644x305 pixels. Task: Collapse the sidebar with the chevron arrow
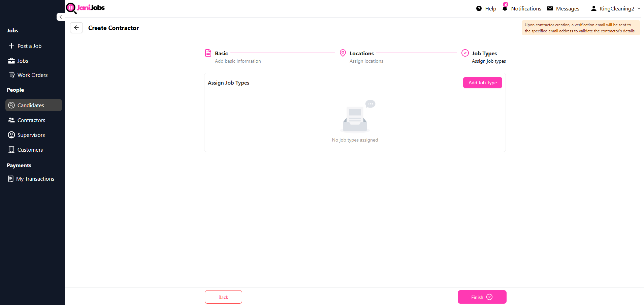pyautogui.click(x=61, y=17)
